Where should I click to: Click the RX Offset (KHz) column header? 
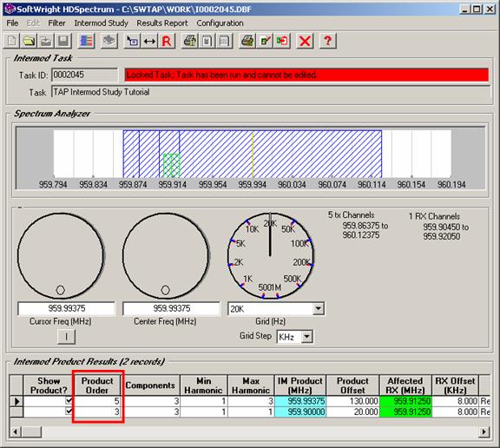(x=455, y=385)
